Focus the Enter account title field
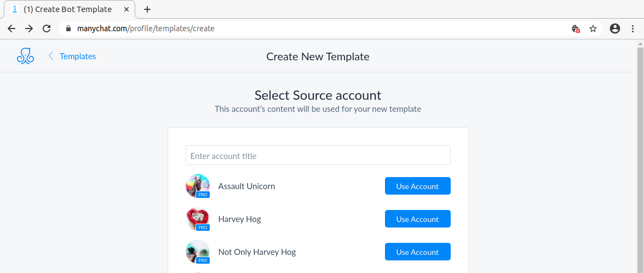Screen dimensions: 644x273 point(318,156)
